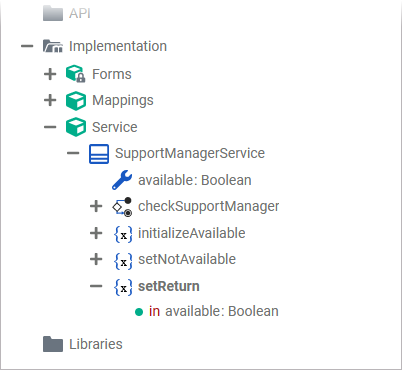Viewport: 402px width, 370px height.
Task: Click the wrench icon beside available: Boolean
Action: [122, 180]
